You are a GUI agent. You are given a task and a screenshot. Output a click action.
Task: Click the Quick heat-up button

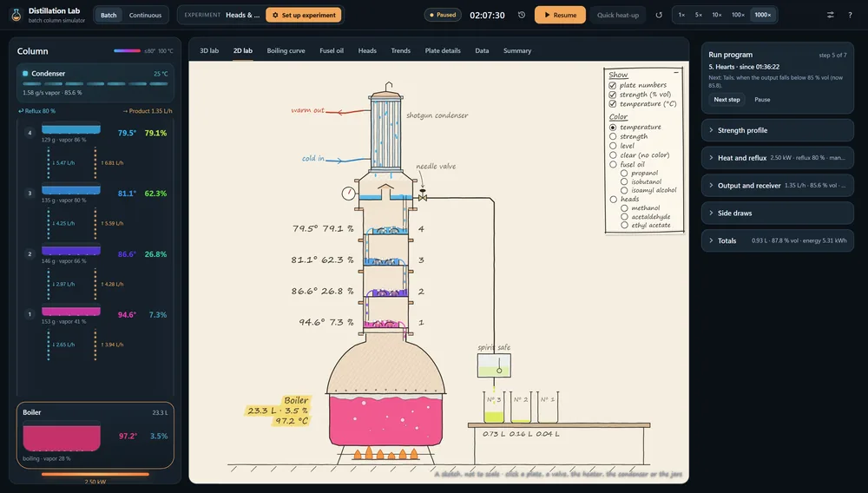point(618,15)
